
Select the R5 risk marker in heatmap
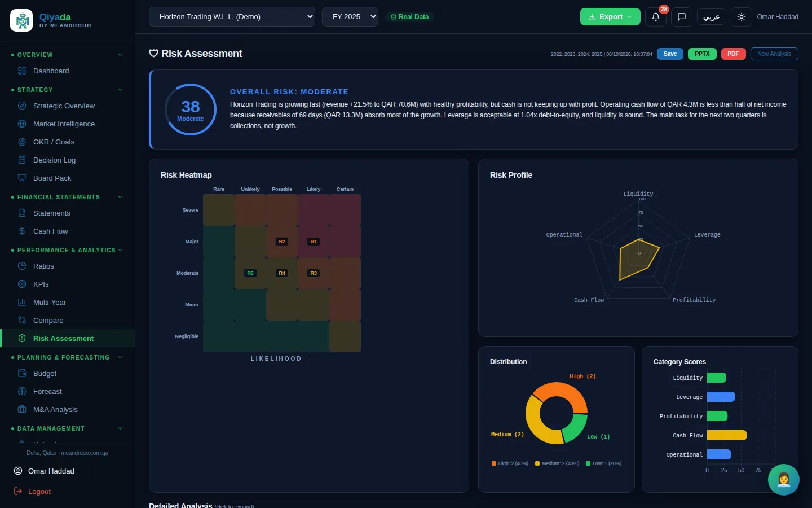click(x=250, y=273)
